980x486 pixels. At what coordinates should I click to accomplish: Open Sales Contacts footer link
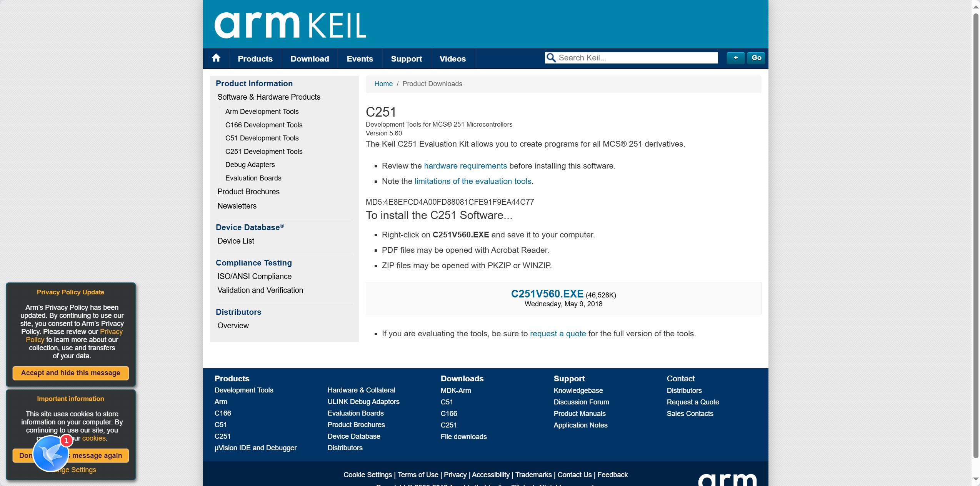(690, 414)
